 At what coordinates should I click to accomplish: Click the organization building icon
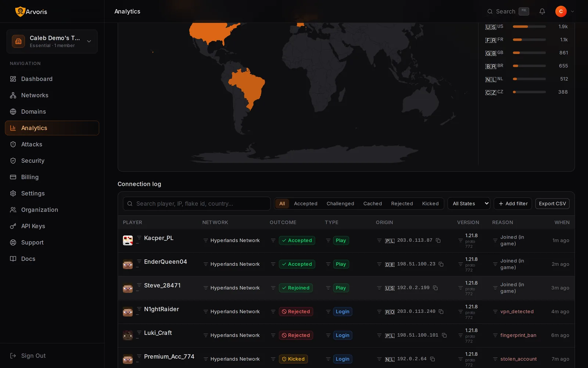(x=18, y=41)
